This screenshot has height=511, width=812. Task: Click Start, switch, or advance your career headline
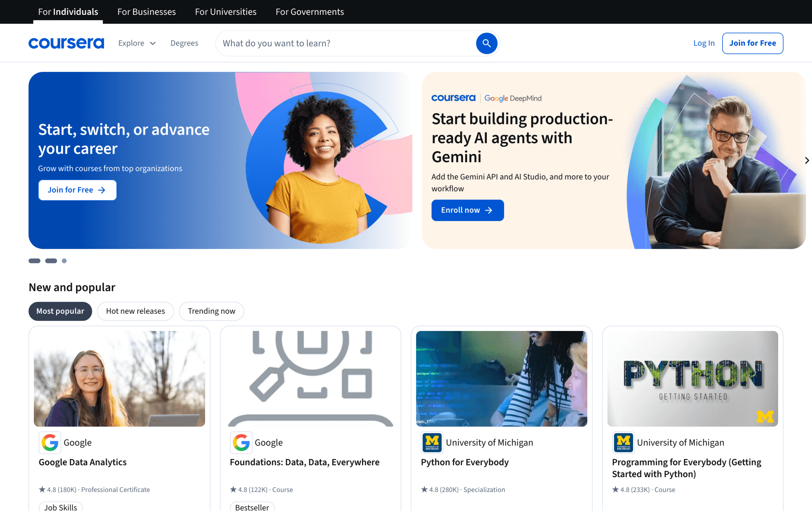[x=124, y=139]
